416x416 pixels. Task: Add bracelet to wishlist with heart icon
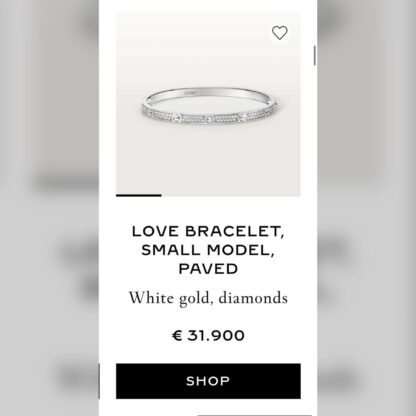(279, 33)
